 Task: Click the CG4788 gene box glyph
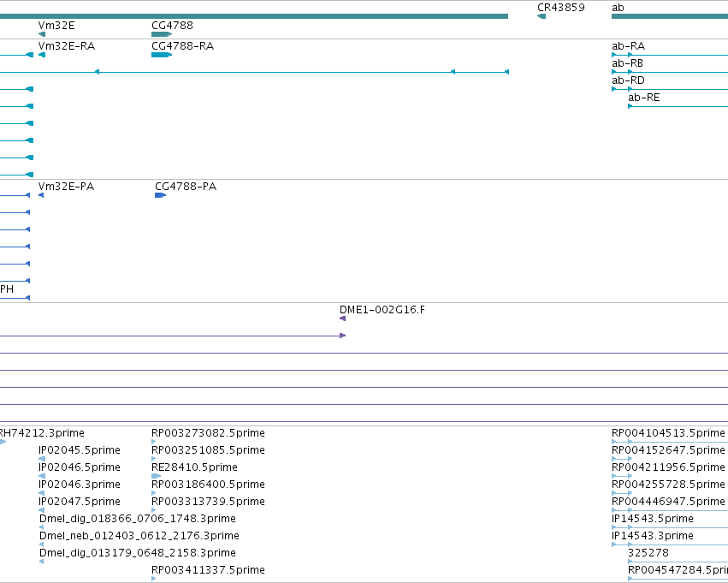point(162,34)
